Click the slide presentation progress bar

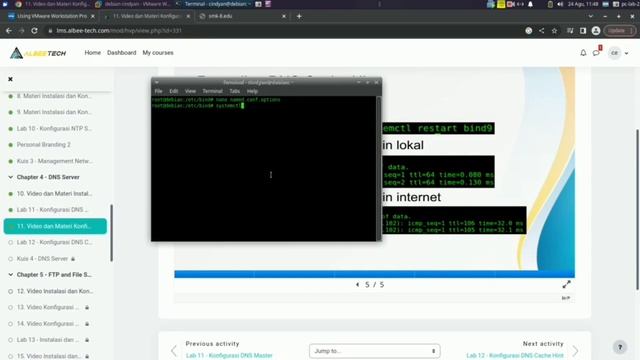point(374,274)
